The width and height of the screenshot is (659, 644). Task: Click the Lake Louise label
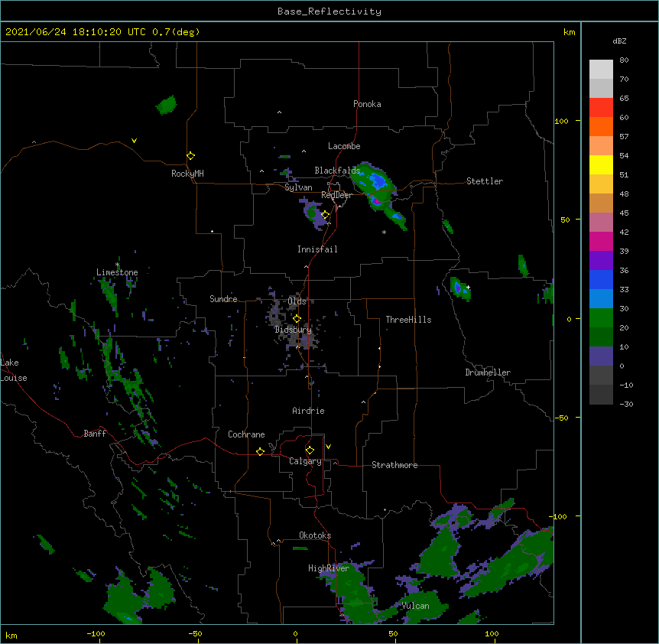point(14,370)
